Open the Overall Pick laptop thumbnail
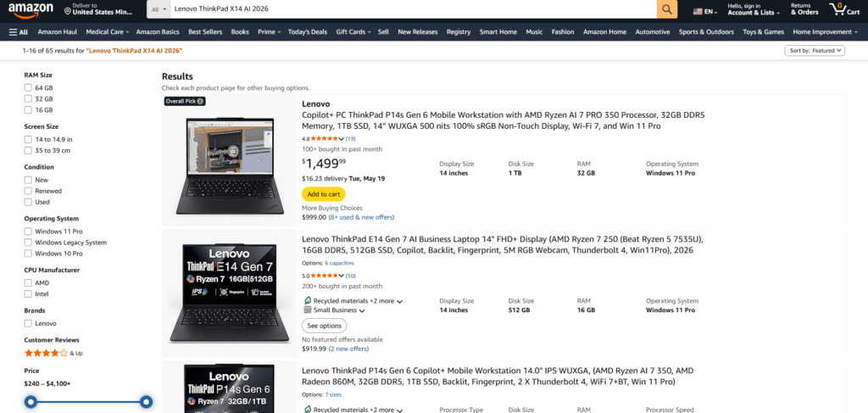The height and width of the screenshot is (413, 868). tap(229, 165)
